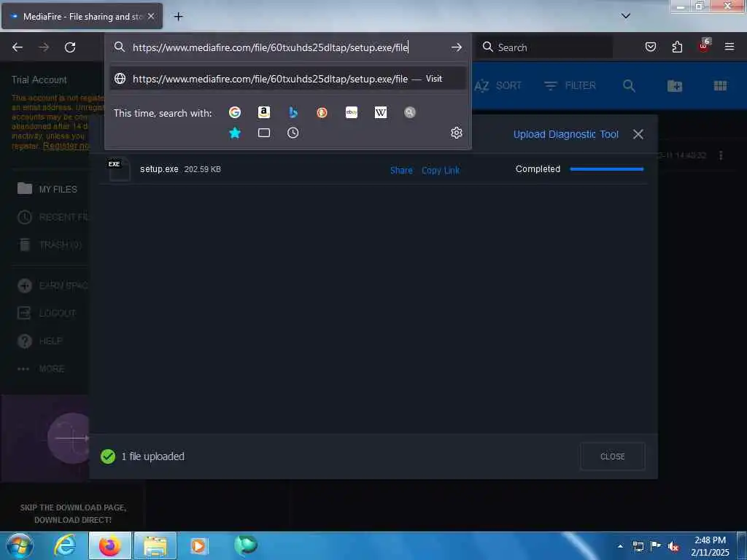Expand MORE in sidebar
Viewport: 747px width, 560px height.
[x=41, y=368]
